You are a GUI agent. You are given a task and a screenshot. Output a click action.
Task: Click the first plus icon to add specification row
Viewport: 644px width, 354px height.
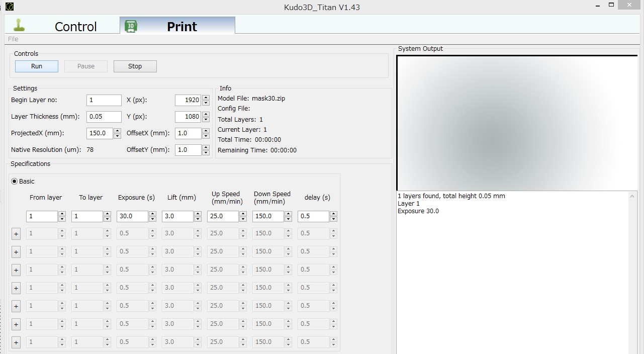point(16,234)
